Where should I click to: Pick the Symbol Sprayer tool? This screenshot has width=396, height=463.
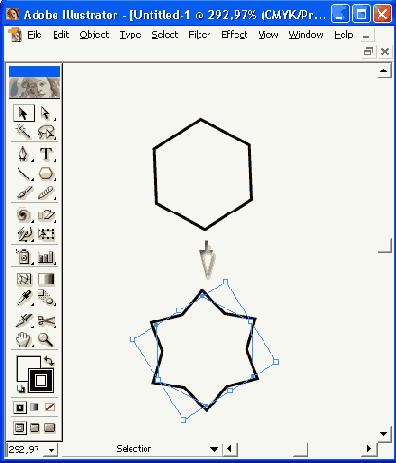pos(23,257)
